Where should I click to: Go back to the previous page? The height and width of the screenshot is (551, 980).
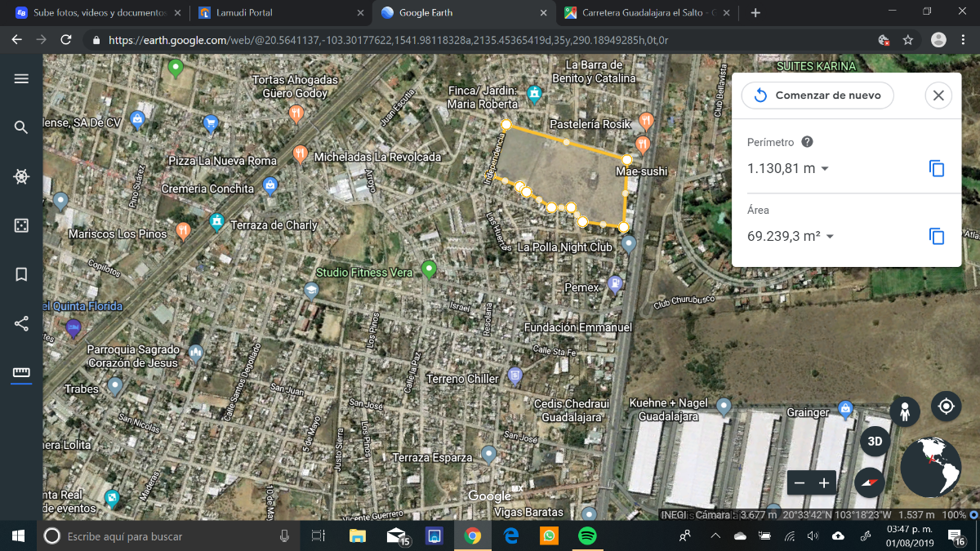point(16,39)
